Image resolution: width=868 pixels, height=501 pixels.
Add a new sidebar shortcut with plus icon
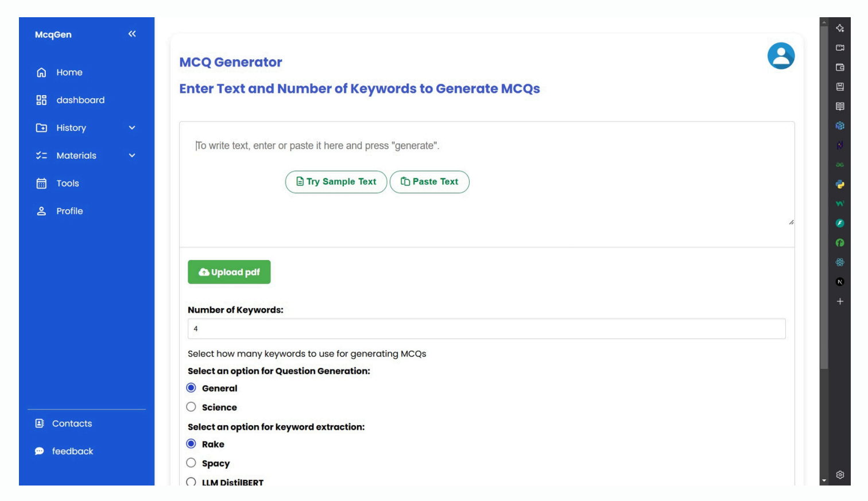[840, 301]
